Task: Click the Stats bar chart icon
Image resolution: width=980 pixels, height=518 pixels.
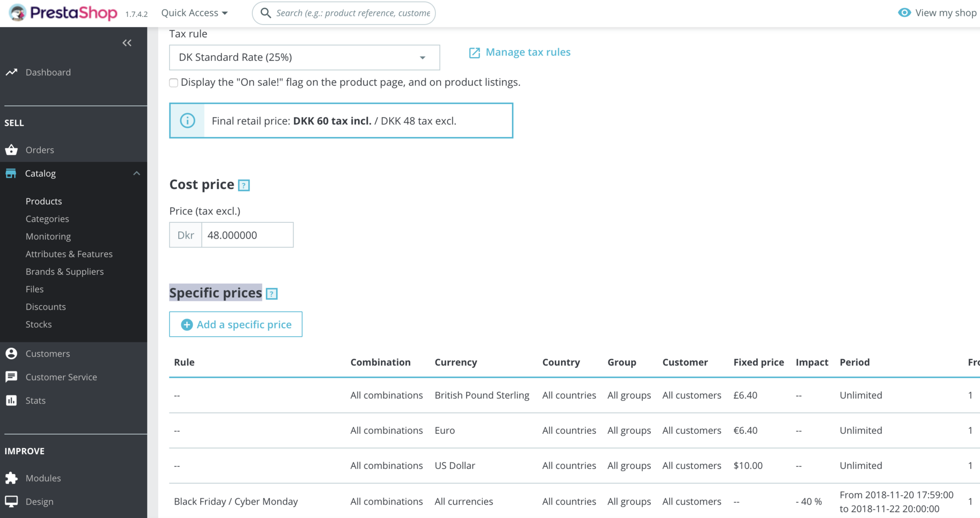Action: pyautogui.click(x=11, y=401)
